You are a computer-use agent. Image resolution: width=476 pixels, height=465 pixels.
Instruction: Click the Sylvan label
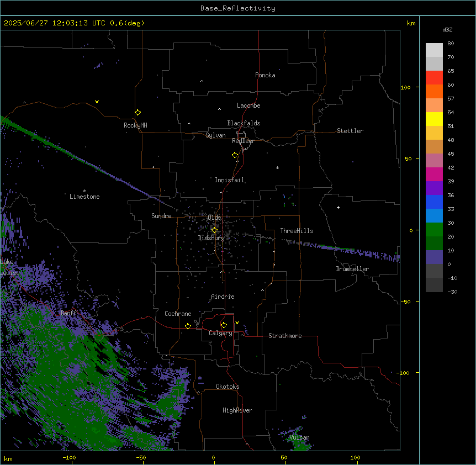[x=215, y=135]
